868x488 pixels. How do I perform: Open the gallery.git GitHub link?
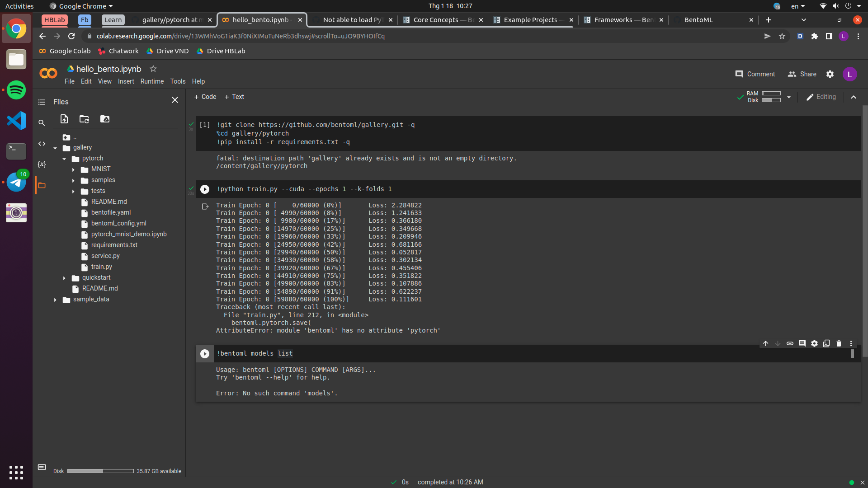(330, 125)
